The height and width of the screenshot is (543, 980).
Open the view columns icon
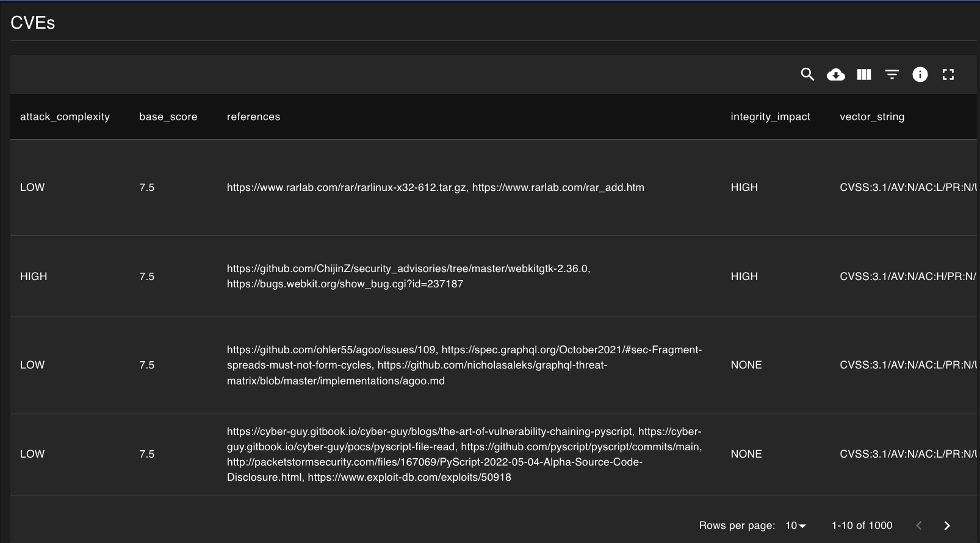(x=863, y=74)
